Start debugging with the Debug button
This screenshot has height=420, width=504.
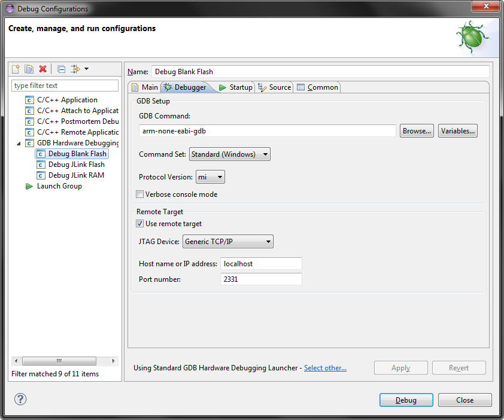[406, 400]
